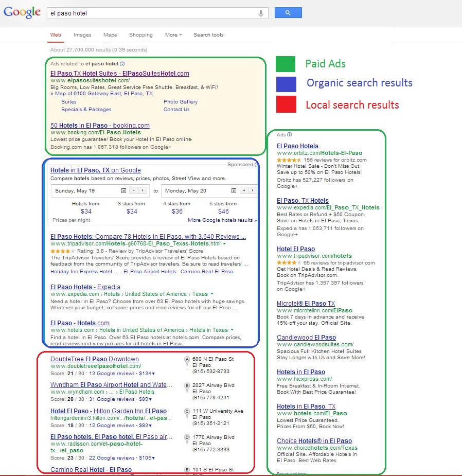
Task: Open the Photo Gallery sitelink
Action: coord(181,102)
